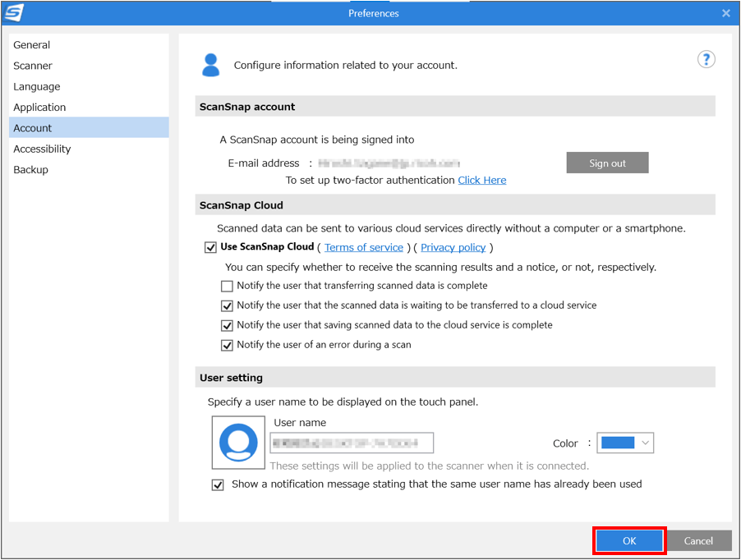Screen dimensions: 741x560
Task: Open the two-factor authentication Click Here link
Action: point(482,181)
